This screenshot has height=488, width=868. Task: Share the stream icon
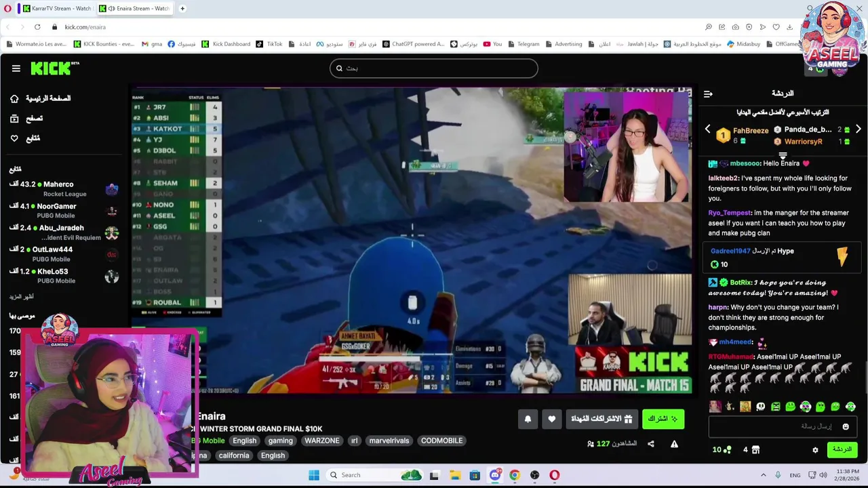pos(651,444)
